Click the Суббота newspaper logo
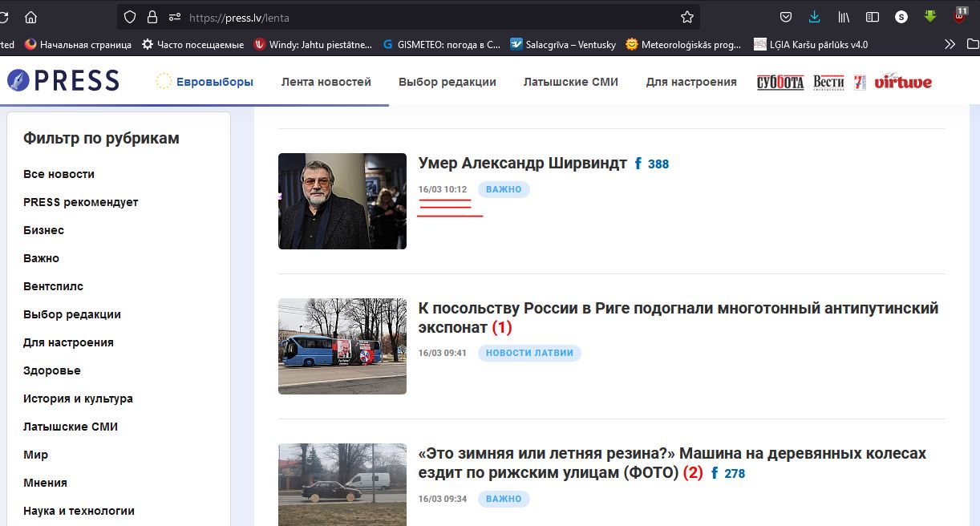Screen dimensions: 980x526 (780, 82)
